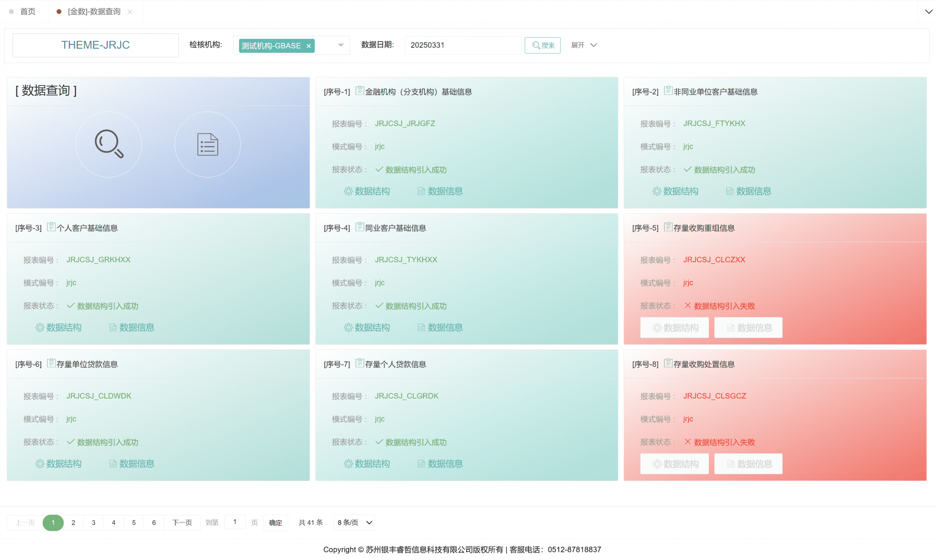
Task: Remove the 测试机构-GBASE tag
Action: 309,46
